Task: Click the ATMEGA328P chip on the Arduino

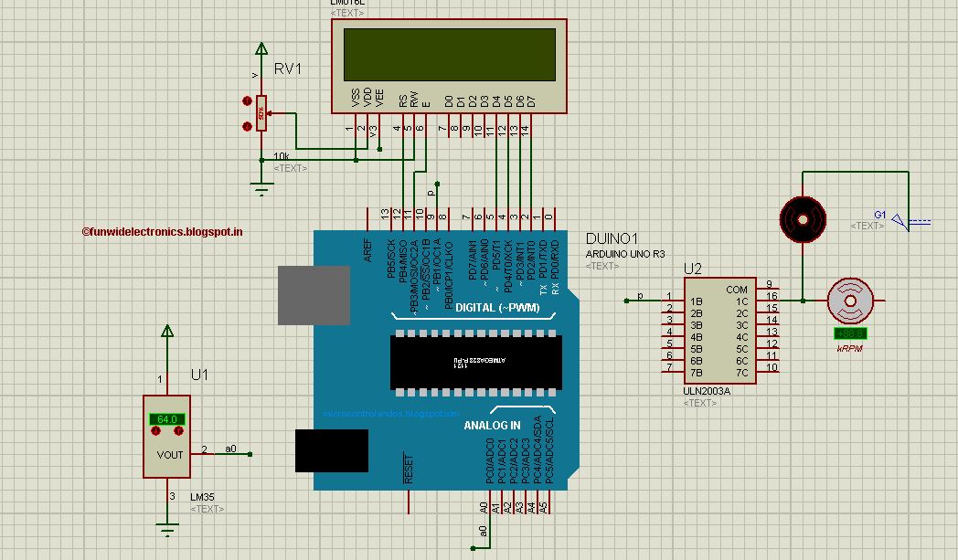Action: click(x=475, y=361)
